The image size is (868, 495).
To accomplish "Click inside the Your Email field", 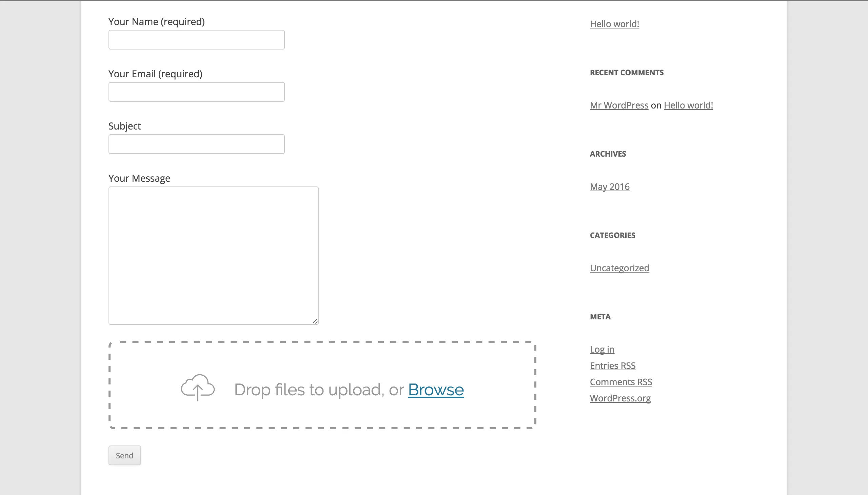I will (x=196, y=92).
